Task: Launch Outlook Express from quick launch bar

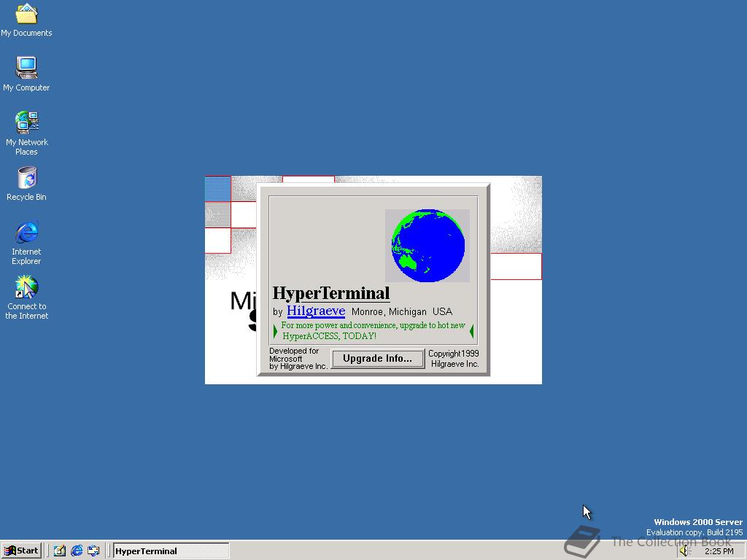Action: pos(93,551)
